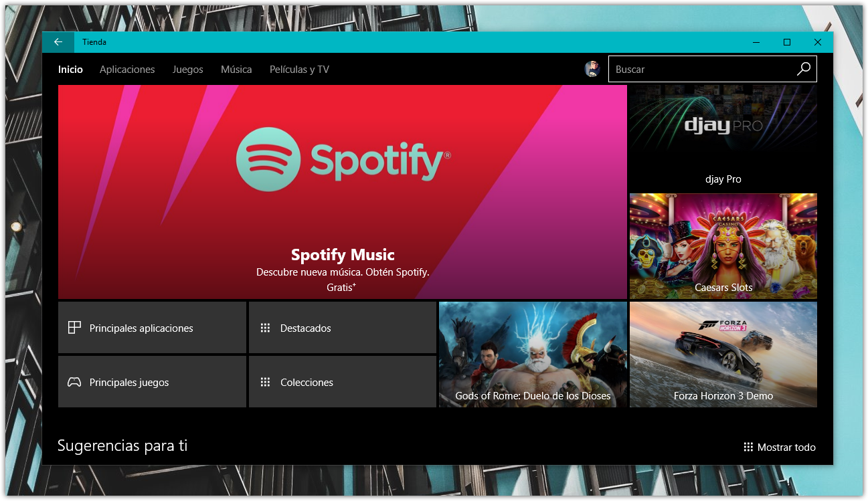This screenshot has width=868, height=501.
Task: Open Gods of Rome game tile
Action: [533, 355]
